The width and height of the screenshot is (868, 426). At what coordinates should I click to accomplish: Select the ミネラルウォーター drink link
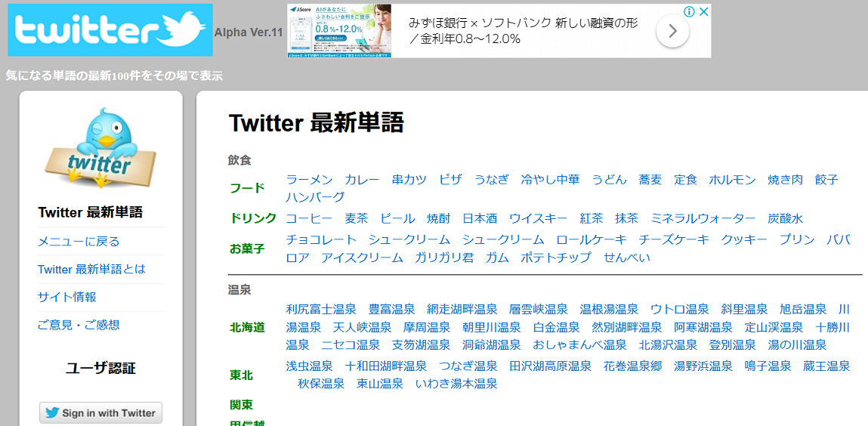pos(703,218)
